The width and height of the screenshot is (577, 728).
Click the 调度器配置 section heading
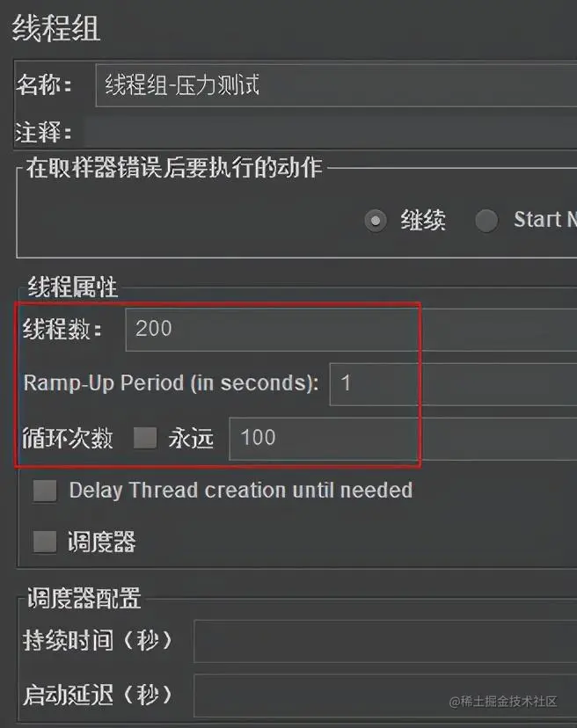pos(84,598)
